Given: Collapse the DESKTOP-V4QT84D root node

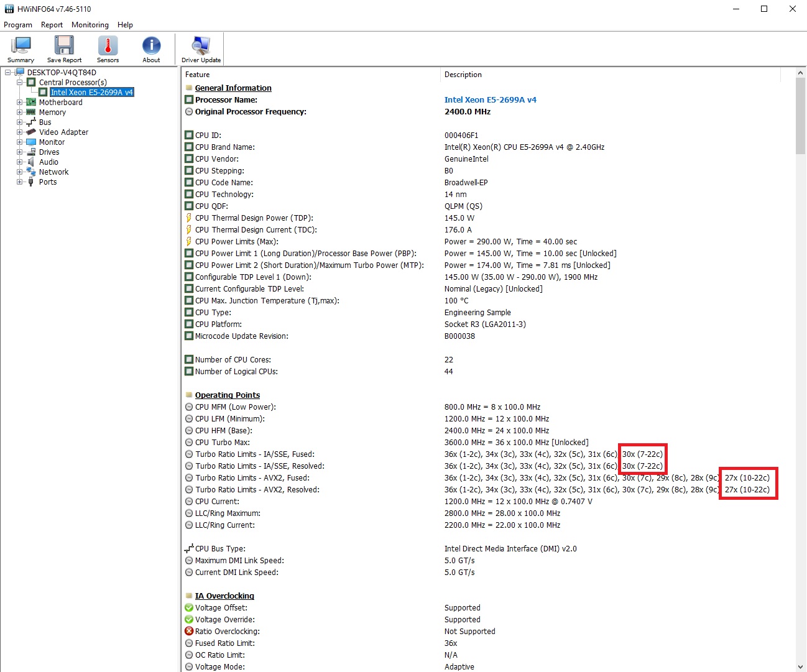Looking at the screenshot, I should (x=8, y=73).
